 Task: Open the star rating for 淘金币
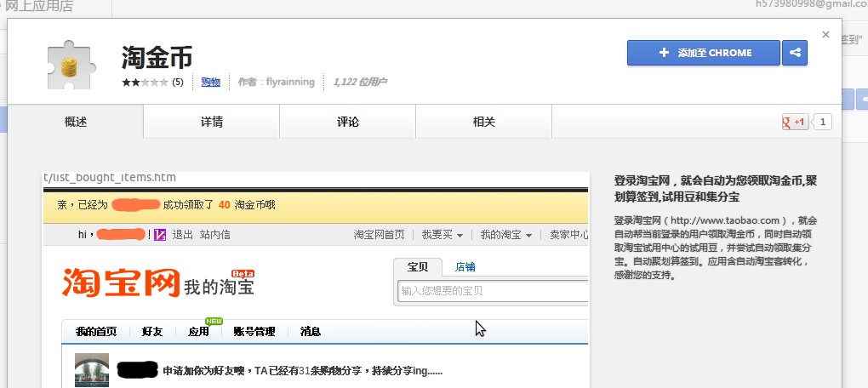pos(145,83)
